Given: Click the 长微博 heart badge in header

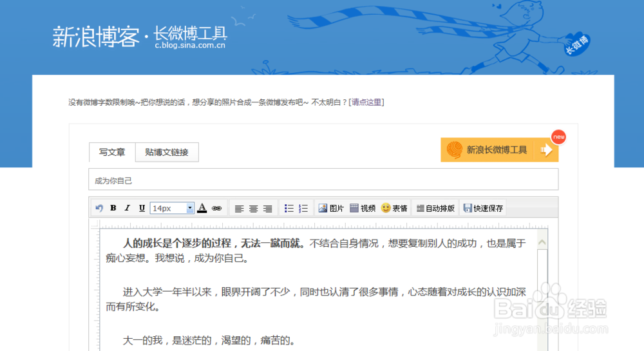Looking at the screenshot, I should click(577, 44).
